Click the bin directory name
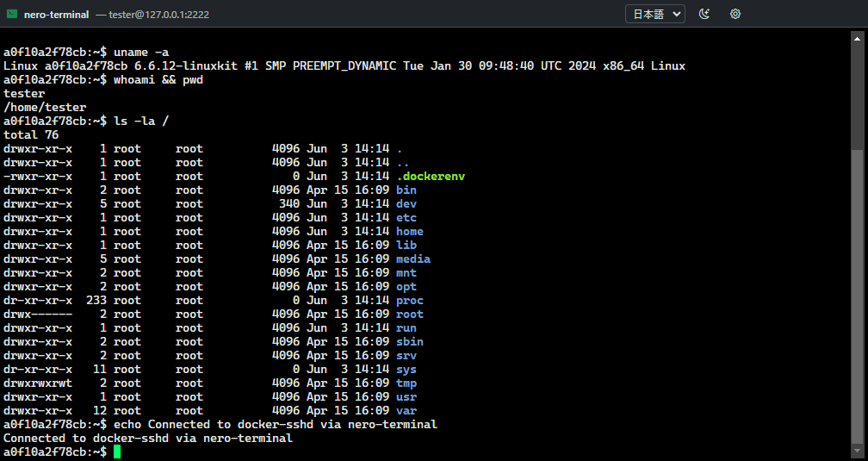The height and width of the screenshot is (461, 868). point(406,190)
